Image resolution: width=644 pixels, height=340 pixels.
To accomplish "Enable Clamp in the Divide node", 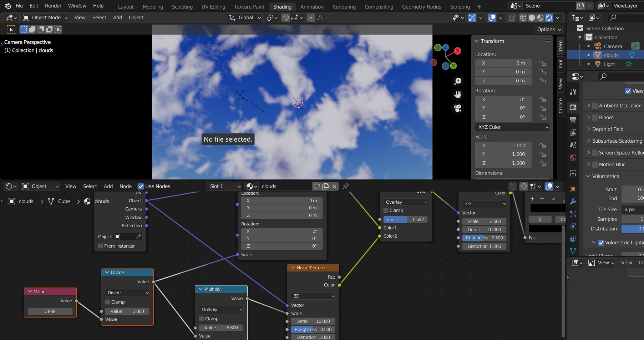I will tap(108, 302).
